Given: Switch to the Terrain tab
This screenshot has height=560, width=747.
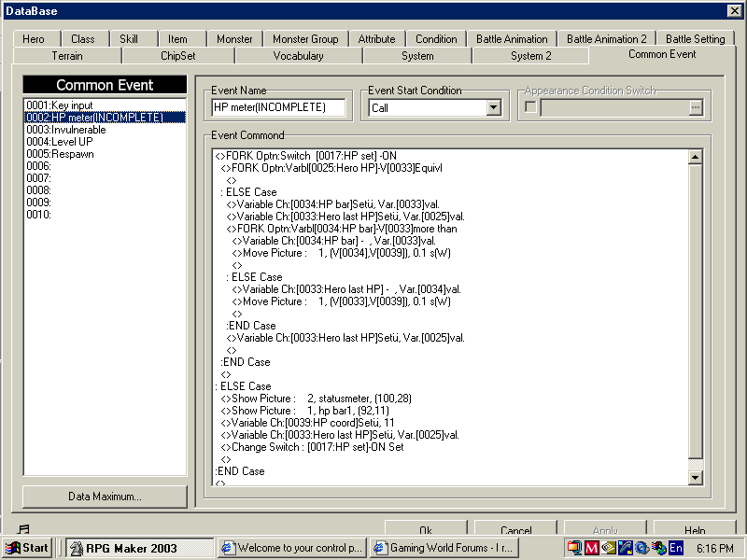Looking at the screenshot, I should pos(66,55).
